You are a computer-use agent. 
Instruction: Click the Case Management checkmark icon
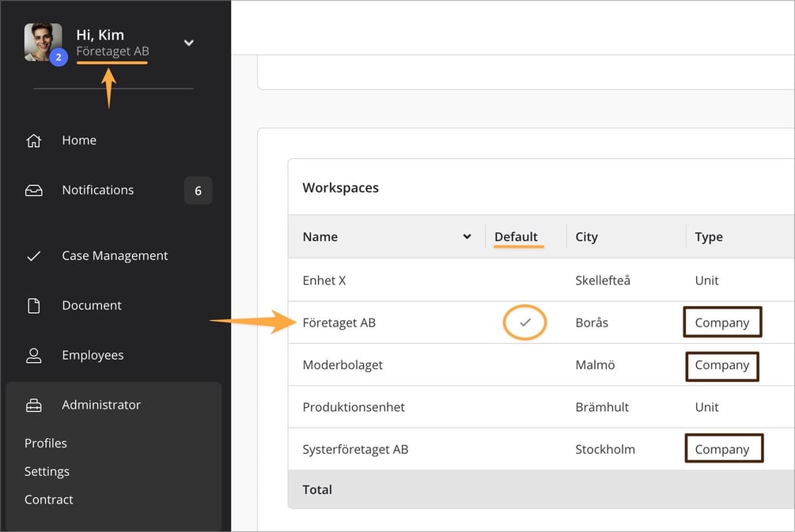33,256
